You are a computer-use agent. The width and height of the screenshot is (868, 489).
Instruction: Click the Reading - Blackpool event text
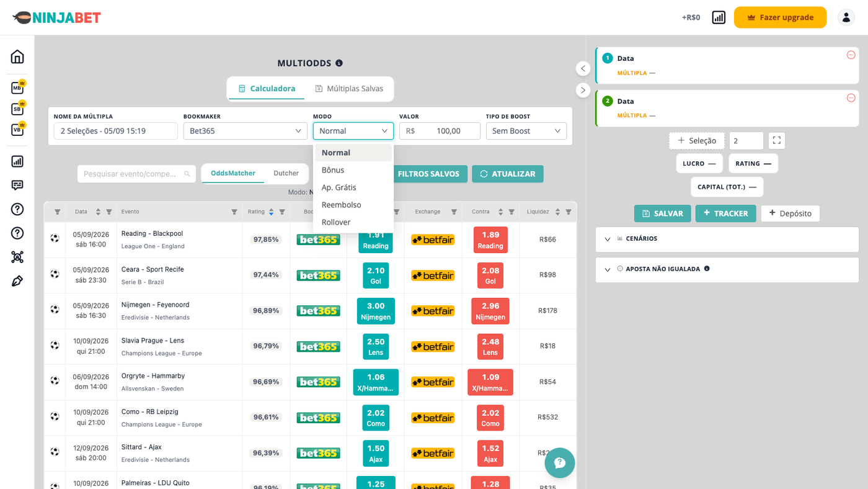point(152,233)
